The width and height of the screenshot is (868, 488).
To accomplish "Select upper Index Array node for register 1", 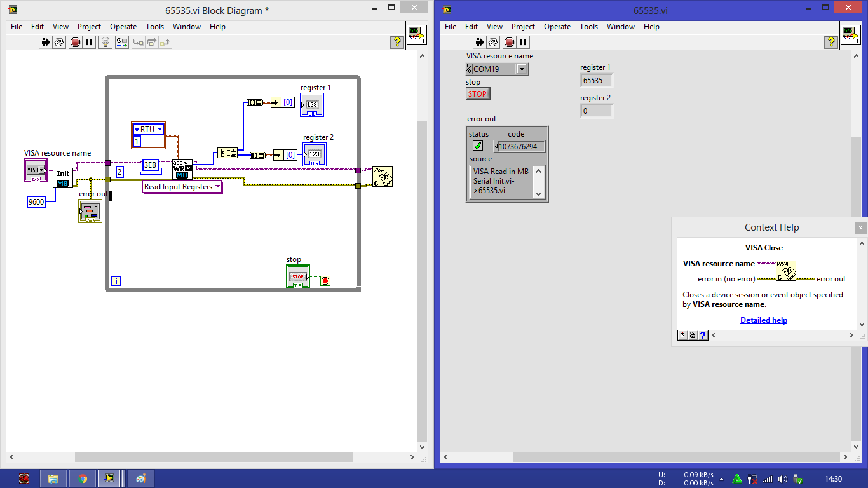I will 283,102.
